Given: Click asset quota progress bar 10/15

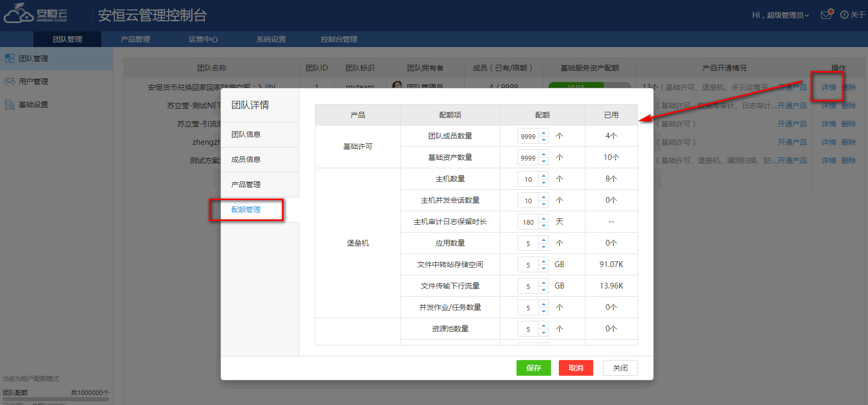Looking at the screenshot, I should (x=590, y=85).
